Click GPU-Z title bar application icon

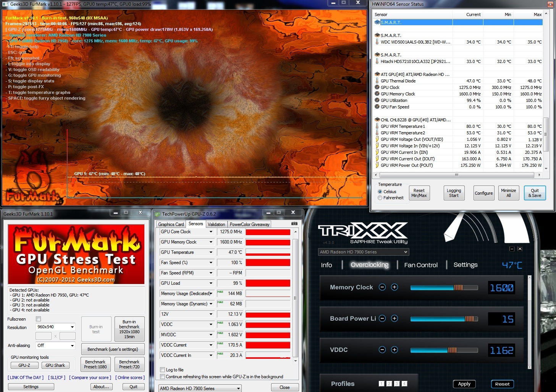coord(157,214)
